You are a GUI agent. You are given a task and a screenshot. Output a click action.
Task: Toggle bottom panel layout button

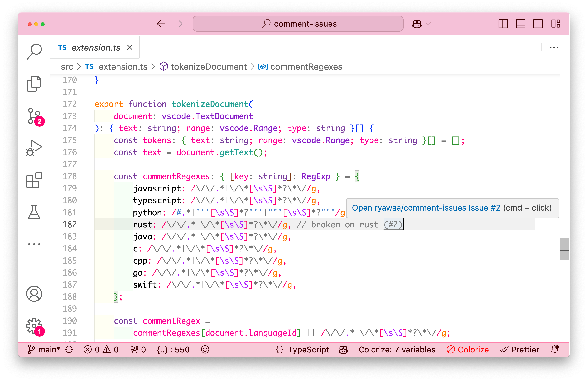(x=521, y=24)
